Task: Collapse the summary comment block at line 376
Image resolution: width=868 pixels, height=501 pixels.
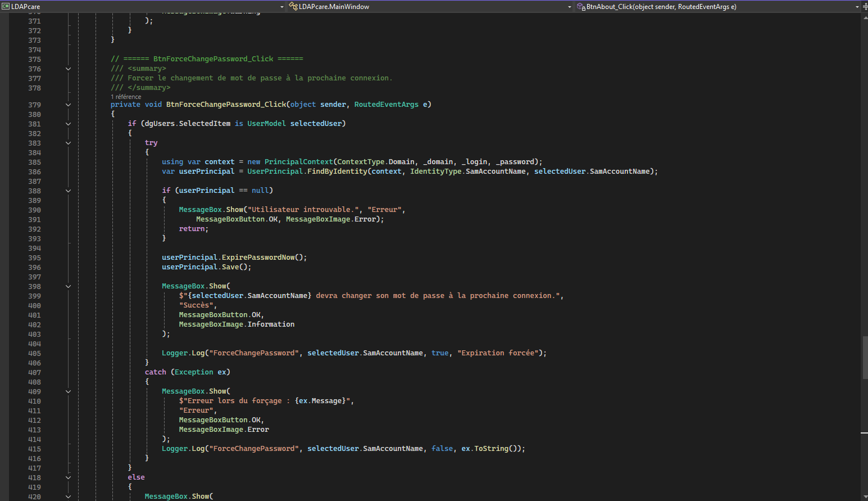Action: (x=68, y=68)
